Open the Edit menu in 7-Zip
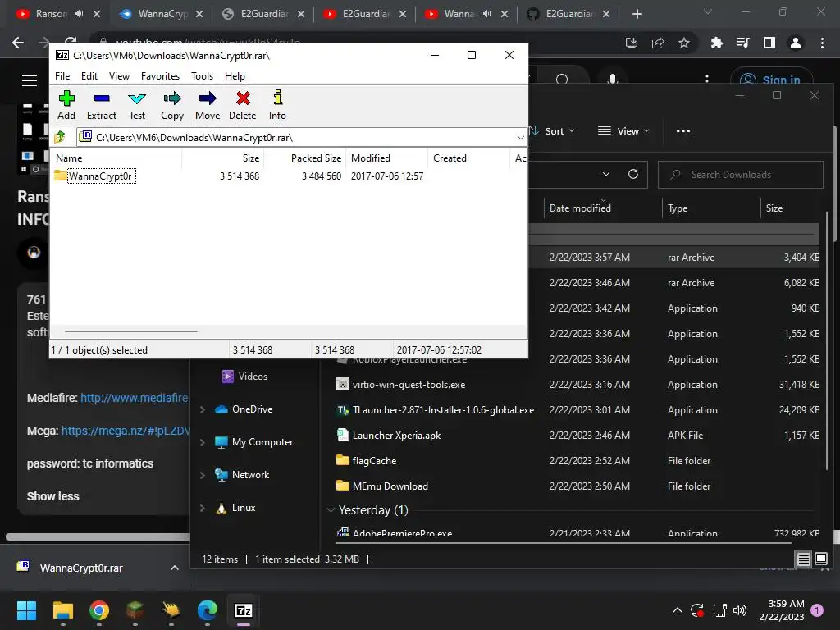Viewport: 840px width, 630px height. point(89,76)
